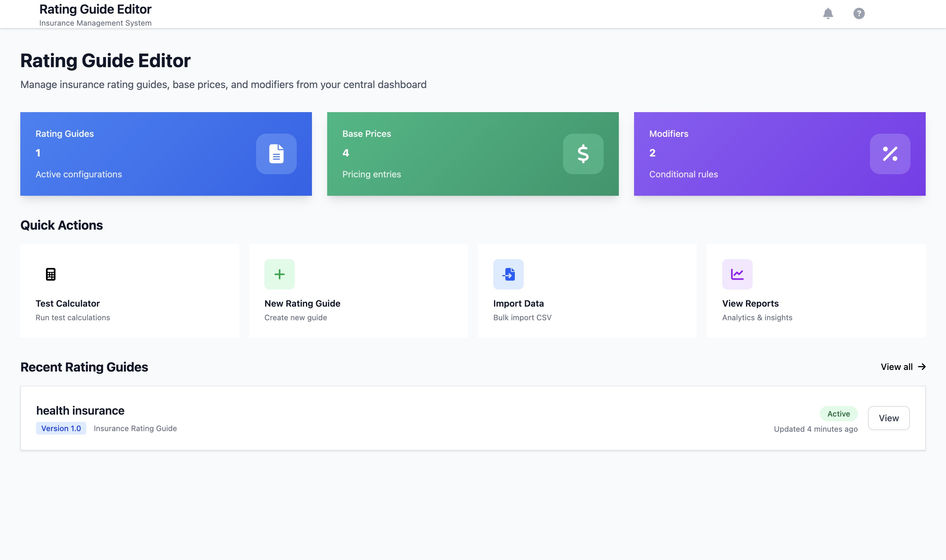The image size is (946, 560).
Task: Select the dollar icon on Base Prices card
Action: [583, 154]
